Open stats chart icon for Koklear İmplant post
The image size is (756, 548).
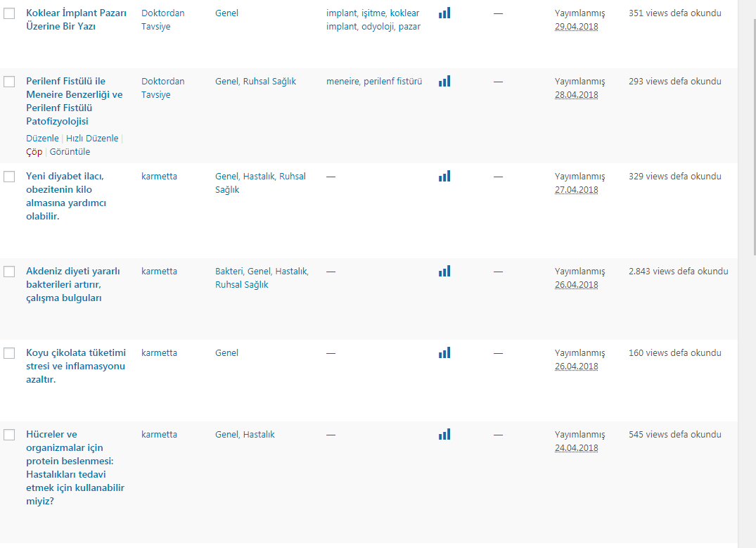point(444,13)
